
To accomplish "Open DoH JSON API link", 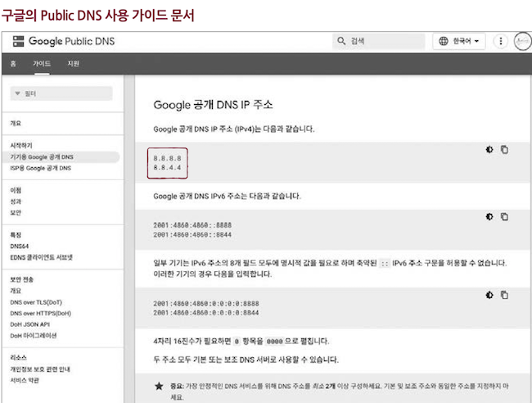I will [x=29, y=324].
